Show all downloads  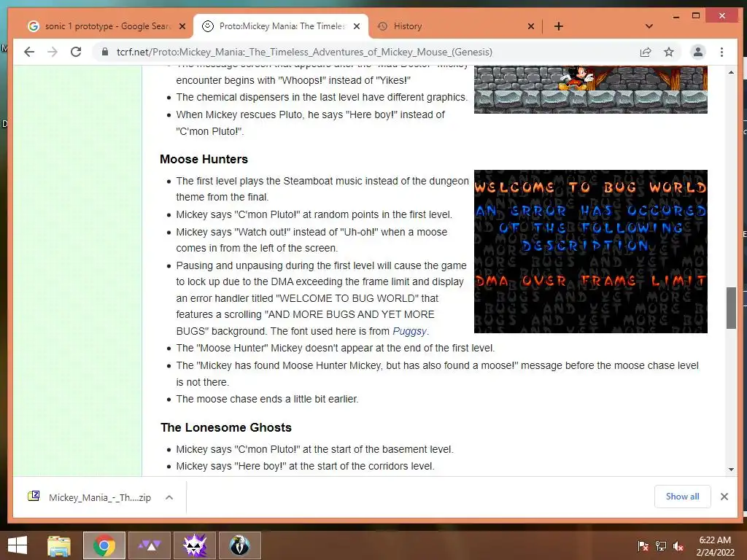pos(683,496)
